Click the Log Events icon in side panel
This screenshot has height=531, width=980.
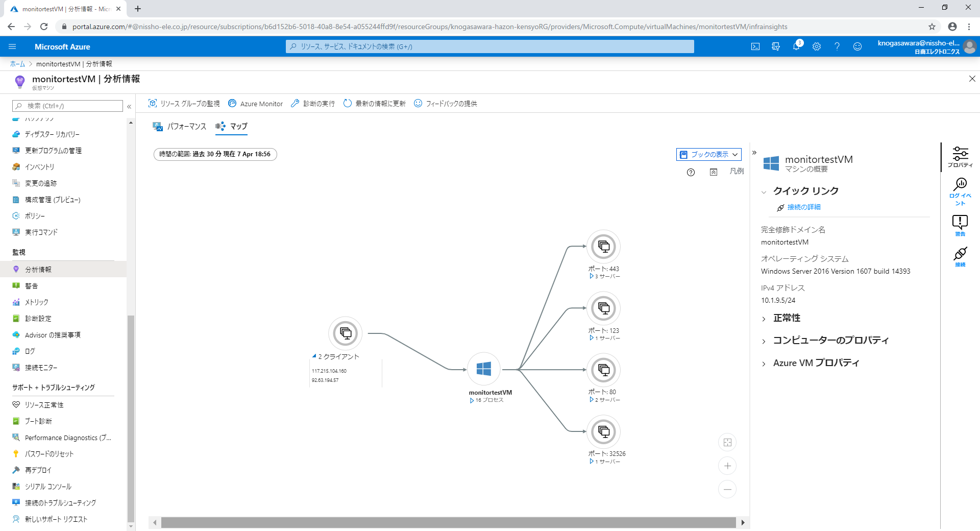(x=960, y=191)
